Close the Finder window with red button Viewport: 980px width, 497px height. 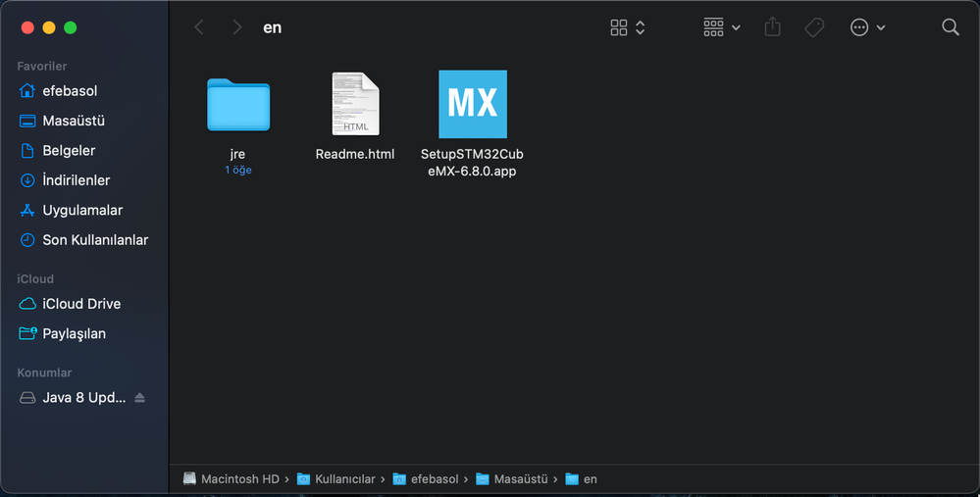coord(27,27)
